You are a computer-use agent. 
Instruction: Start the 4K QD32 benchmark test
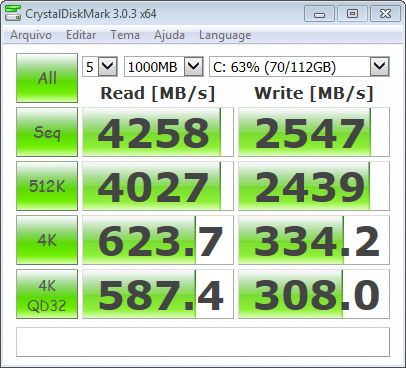[x=47, y=294]
